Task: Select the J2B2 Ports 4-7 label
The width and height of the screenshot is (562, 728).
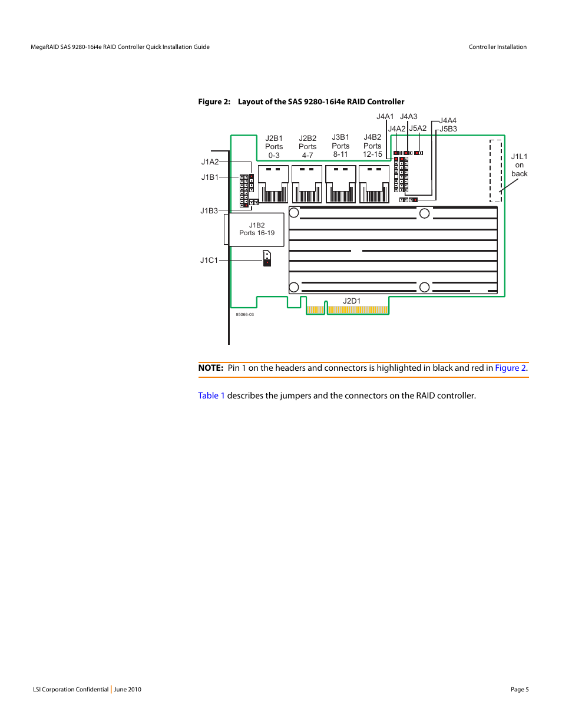Action: 308,147
